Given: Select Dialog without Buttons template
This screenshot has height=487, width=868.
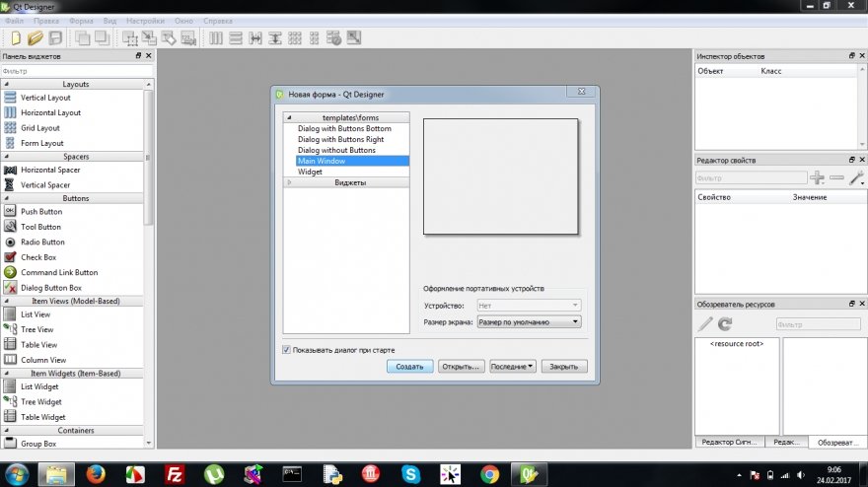Looking at the screenshot, I should tap(336, 150).
